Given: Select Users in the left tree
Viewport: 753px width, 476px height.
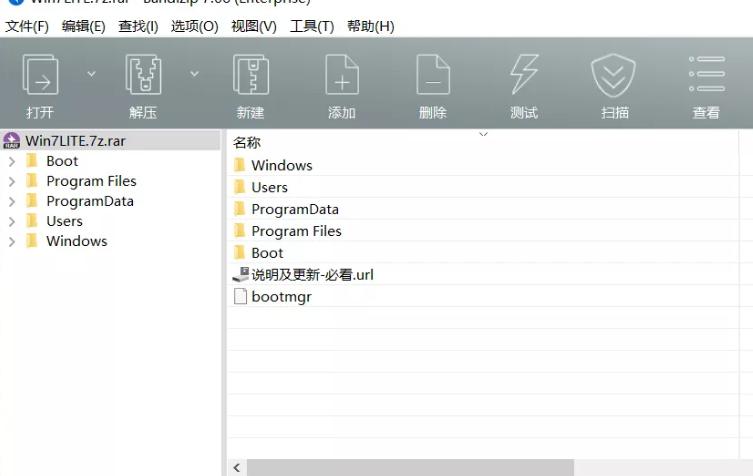Looking at the screenshot, I should (64, 221).
